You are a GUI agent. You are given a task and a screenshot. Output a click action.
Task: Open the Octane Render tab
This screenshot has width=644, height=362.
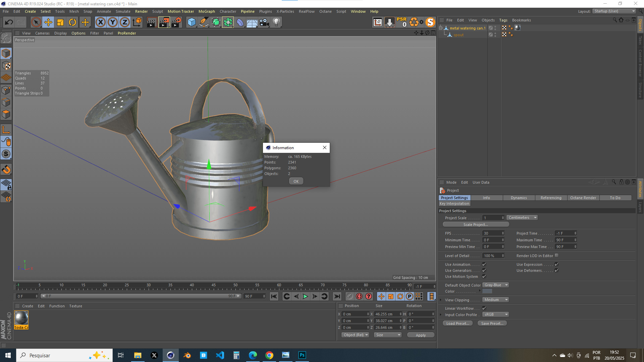click(583, 198)
